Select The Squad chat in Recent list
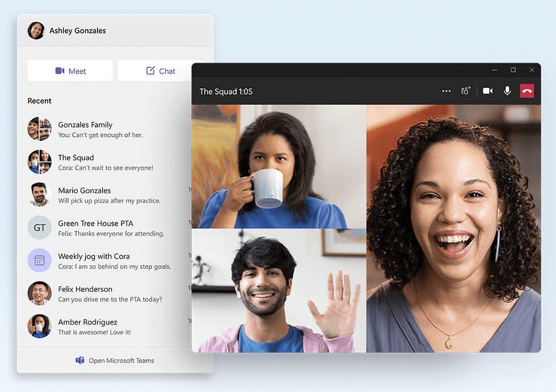Image resolution: width=556 pixels, height=392 pixels. (x=76, y=162)
